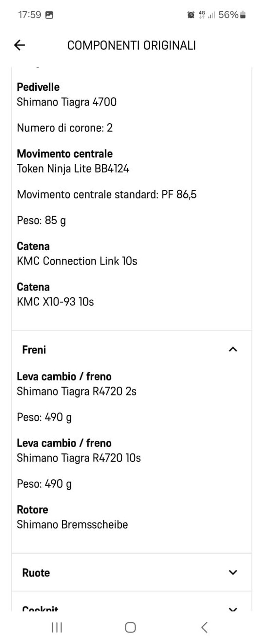The width and height of the screenshot is (263, 644).
Task: Tap the Shimano Tiagra R4720 2s lever
Action: click(x=77, y=391)
